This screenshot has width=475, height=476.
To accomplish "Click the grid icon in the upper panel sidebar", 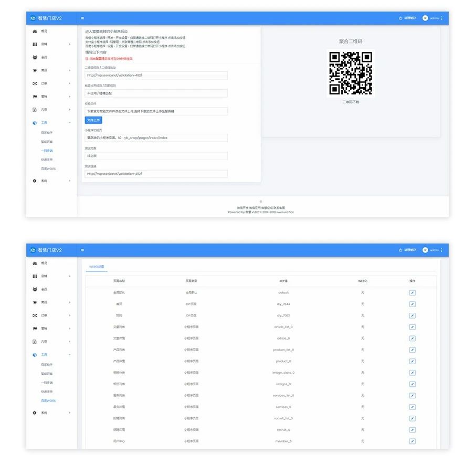I will point(35,44).
